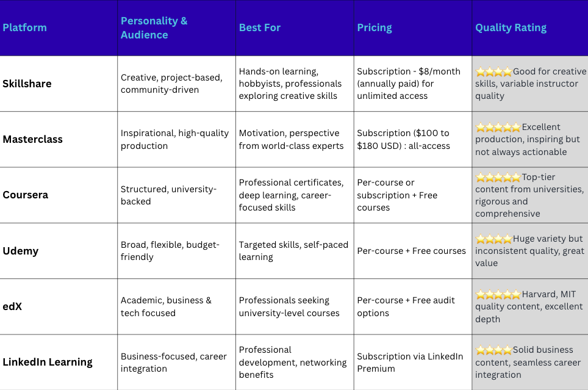Click Skillshare's $8/month subscription pricing cell
Image resolution: width=588 pixels, height=390 pixels.
tap(413, 84)
